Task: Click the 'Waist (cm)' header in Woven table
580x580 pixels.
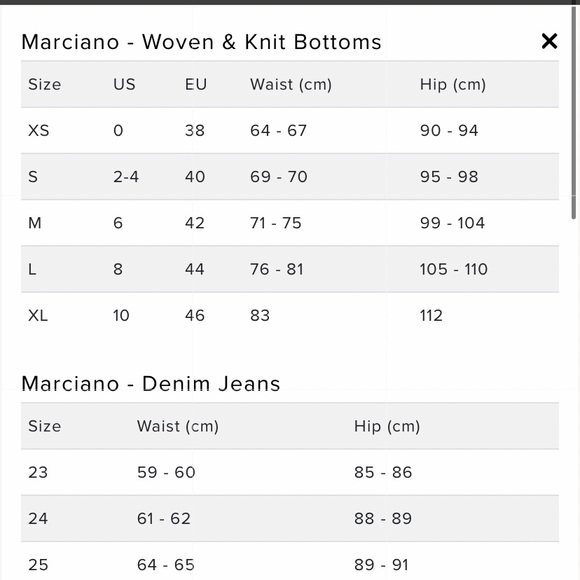Action: point(291,84)
